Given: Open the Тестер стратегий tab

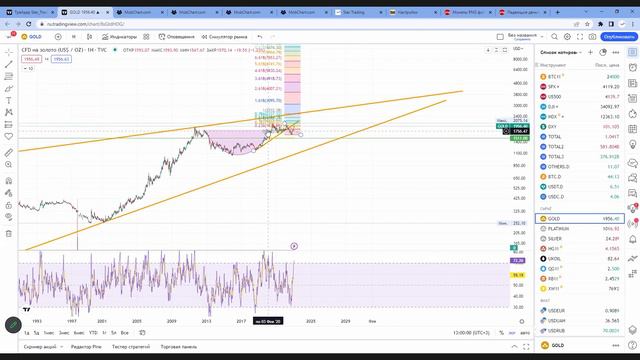Looking at the screenshot, I should [x=131, y=347].
